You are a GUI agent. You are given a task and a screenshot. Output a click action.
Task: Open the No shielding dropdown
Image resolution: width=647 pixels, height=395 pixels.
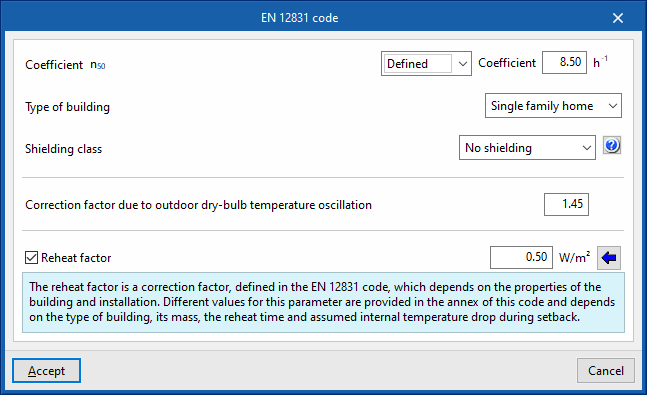(x=527, y=148)
